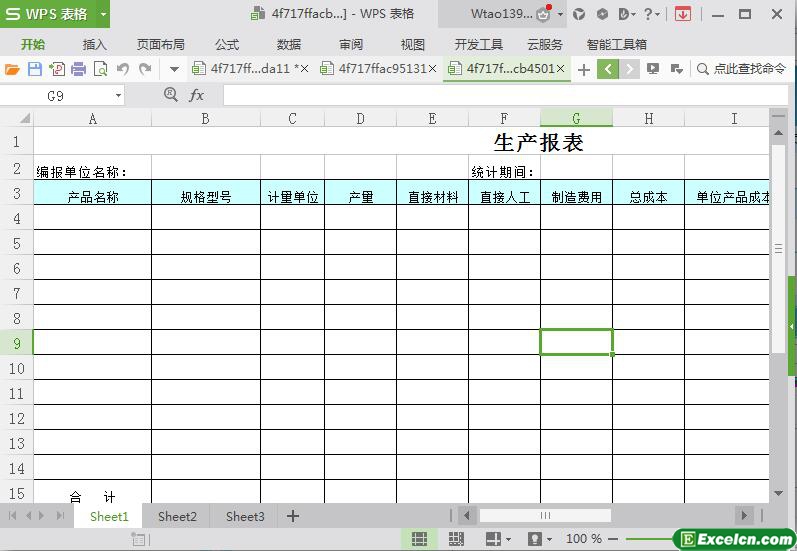
Task: Select the 产品名称 header cell
Action: (93, 193)
